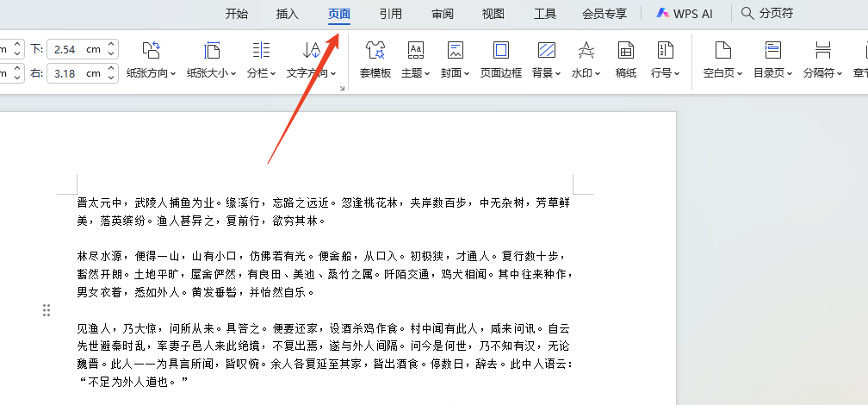Viewport: 868px width, 405px height.
Task: Click the 行号 line numbers icon
Action: click(665, 50)
